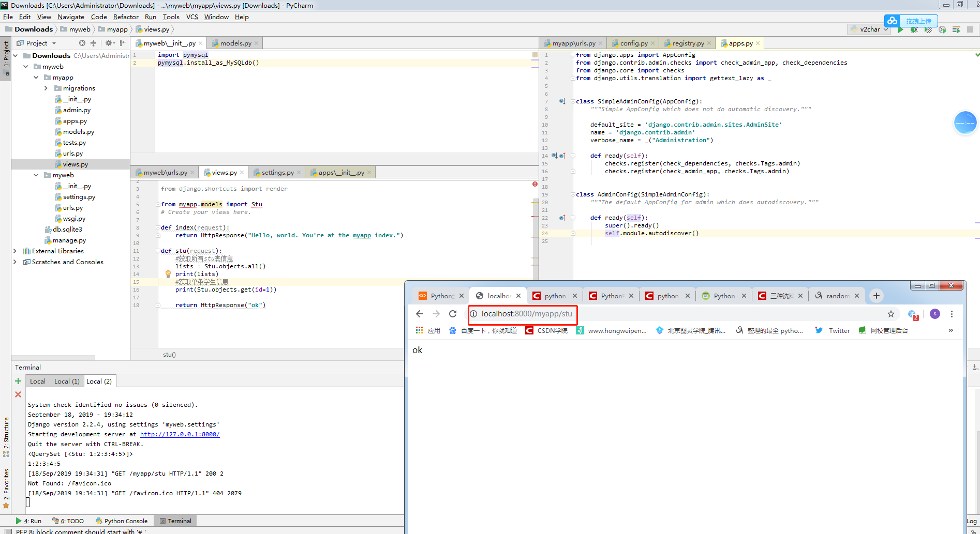This screenshot has height=534, width=980.
Task: Click intention bulb on line 14 in views.py
Action: point(168,274)
